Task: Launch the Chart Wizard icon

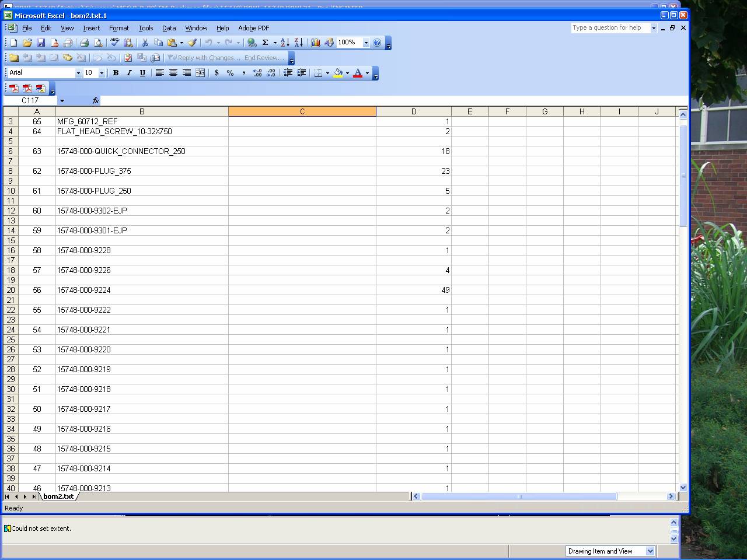Action: [x=316, y=43]
